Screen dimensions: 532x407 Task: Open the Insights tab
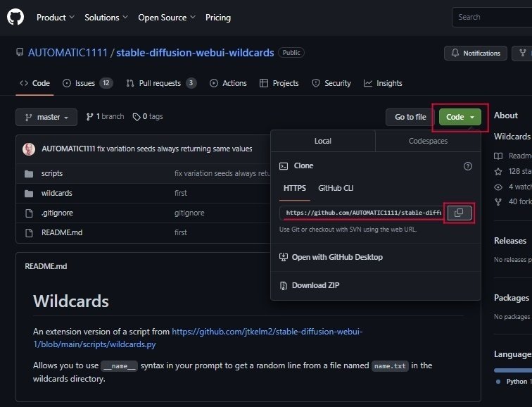point(383,83)
